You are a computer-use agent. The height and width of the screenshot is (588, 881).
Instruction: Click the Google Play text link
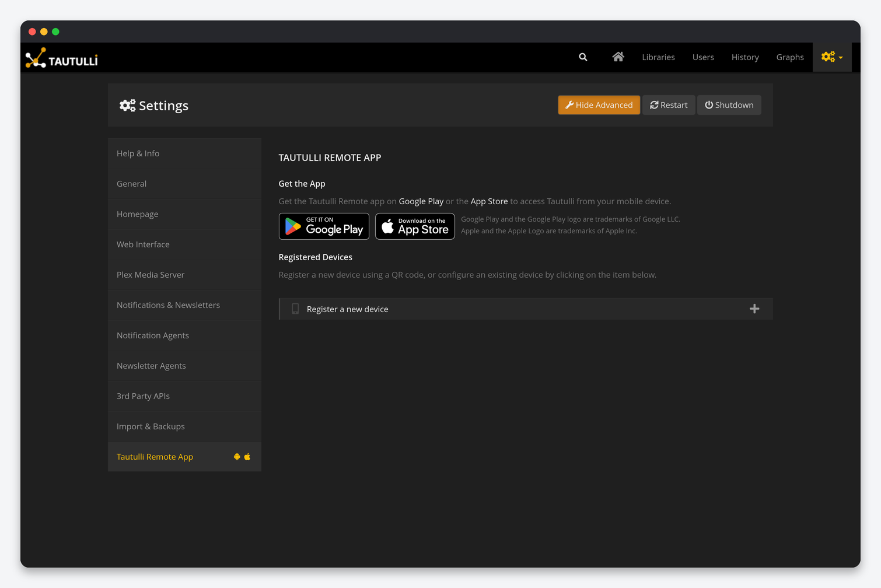pos(421,201)
